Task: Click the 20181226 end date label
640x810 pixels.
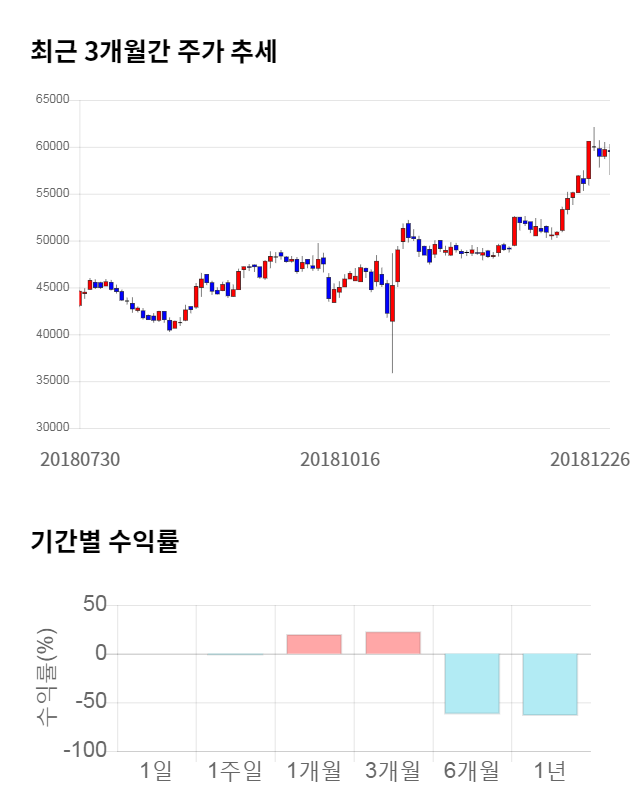Action: click(590, 459)
